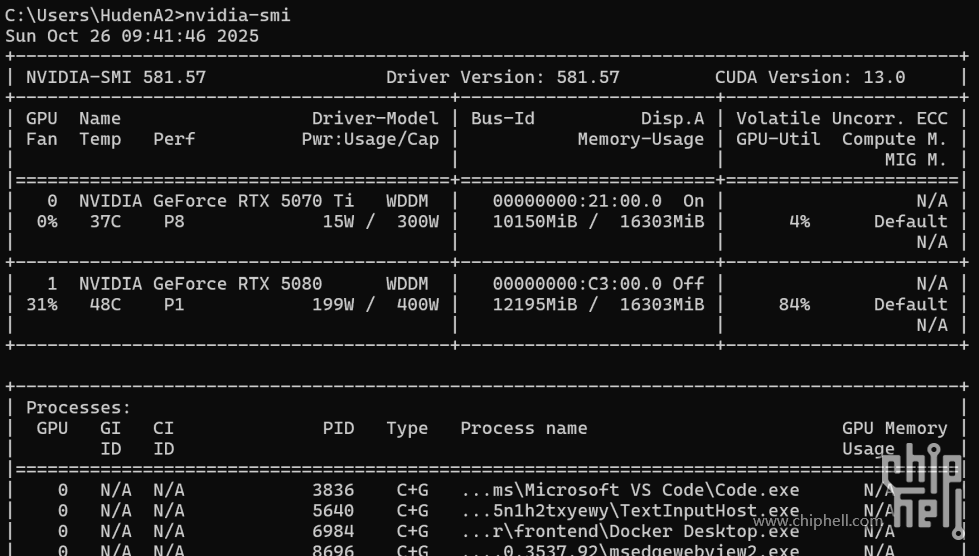Click the 4% GPU utilization value
Image resolution: width=979 pixels, height=556 pixels.
click(x=799, y=221)
